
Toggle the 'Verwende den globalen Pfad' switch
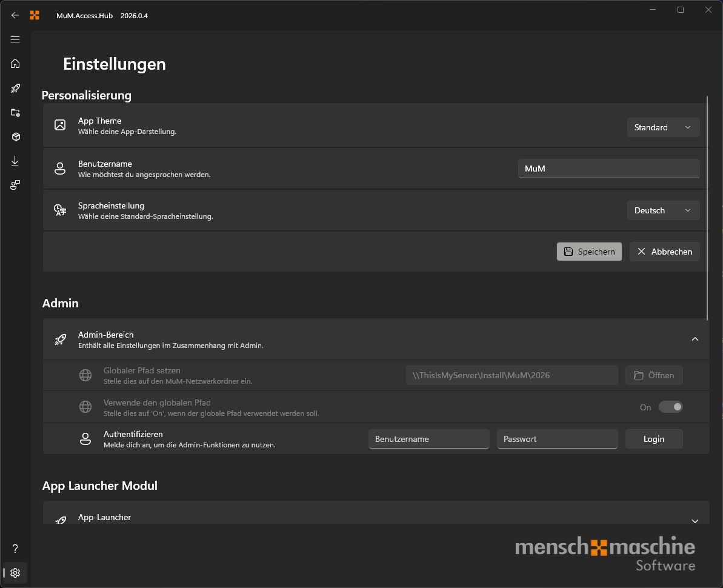(x=671, y=407)
